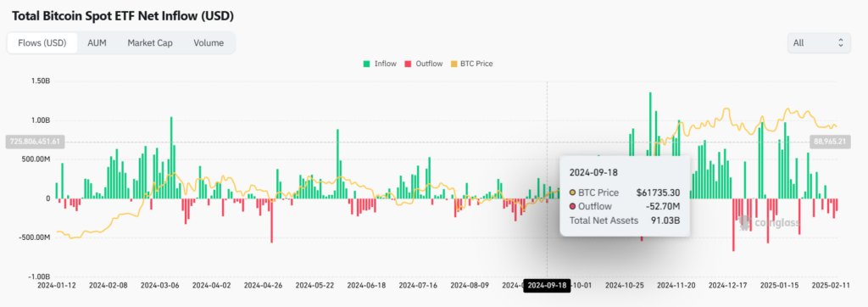This screenshot has height=307, width=868.
Task: Show the Volume tab
Action: click(x=209, y=42)
